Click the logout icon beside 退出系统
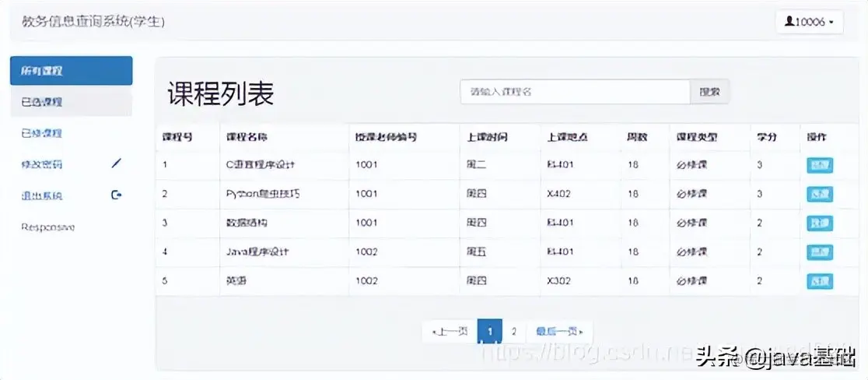The image size is (868, 380). point(116,195)
